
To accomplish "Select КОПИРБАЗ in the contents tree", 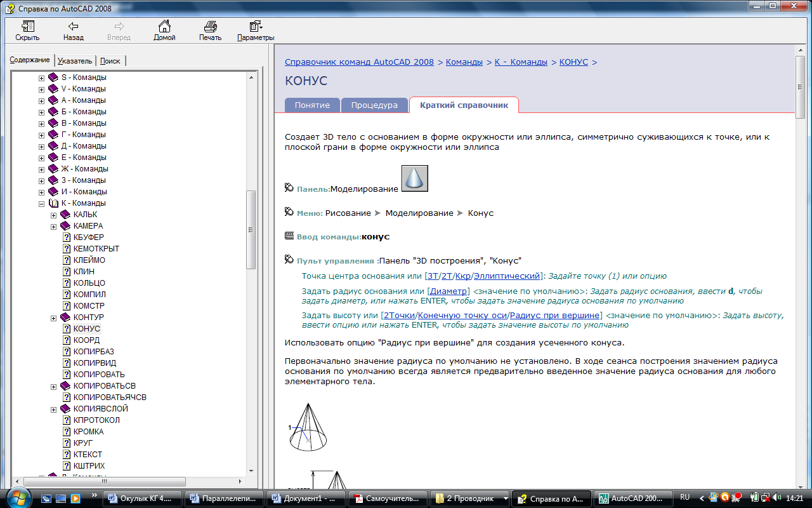I will pos(94,352).
